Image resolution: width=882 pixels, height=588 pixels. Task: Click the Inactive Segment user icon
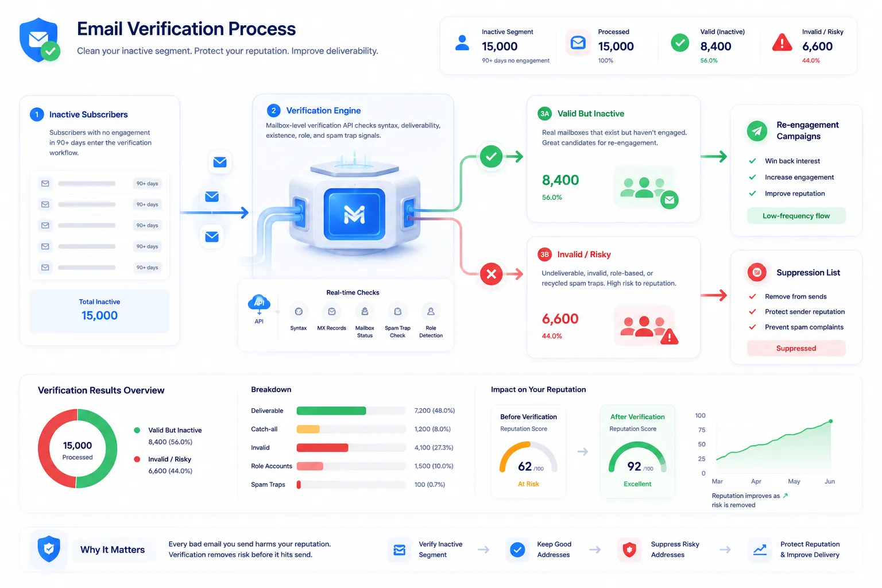462,43
